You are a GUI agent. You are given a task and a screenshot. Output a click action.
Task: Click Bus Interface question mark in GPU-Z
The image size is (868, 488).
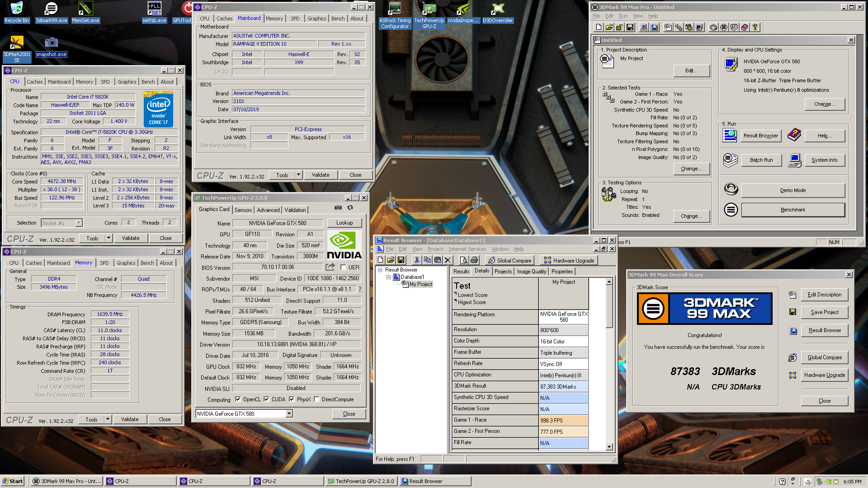pos(360,289)
